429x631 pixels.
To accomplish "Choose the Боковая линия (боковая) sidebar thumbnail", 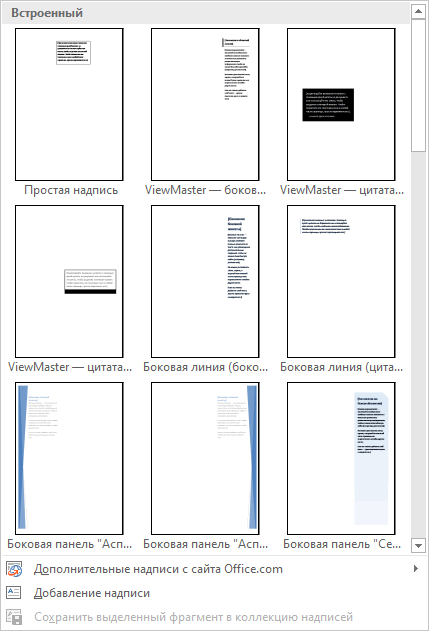I will pos(205,281).
